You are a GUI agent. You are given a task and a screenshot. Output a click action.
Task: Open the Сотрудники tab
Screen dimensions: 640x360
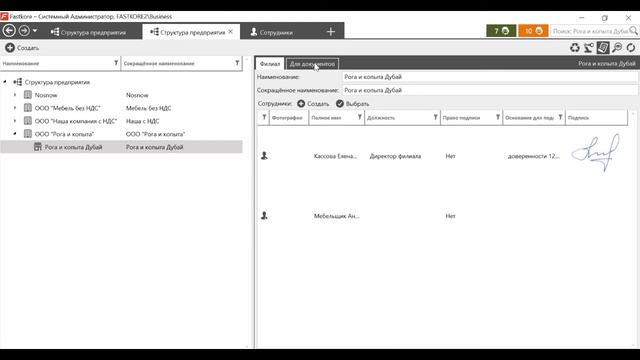pyautogui.click(x=272, y=32)
